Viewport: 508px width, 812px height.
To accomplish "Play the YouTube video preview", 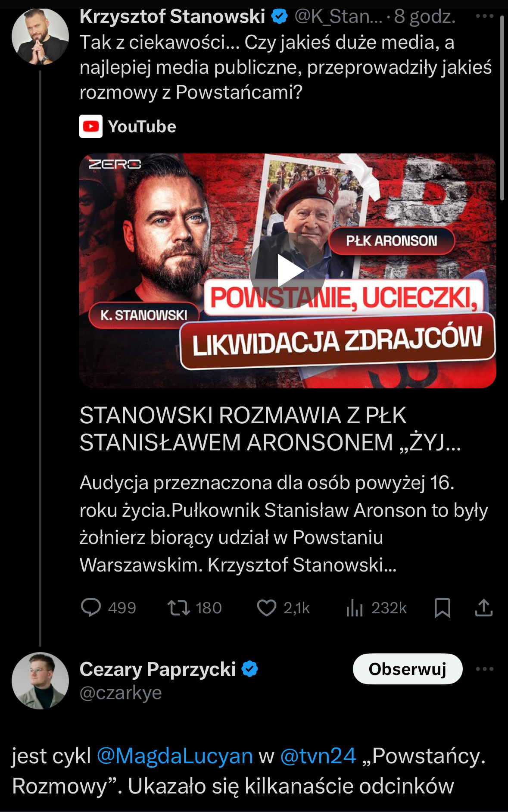I will tap(288, 271).
